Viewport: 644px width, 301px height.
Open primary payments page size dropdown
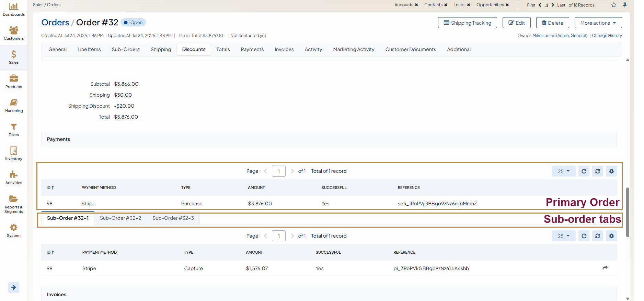(x=563, y=171)
